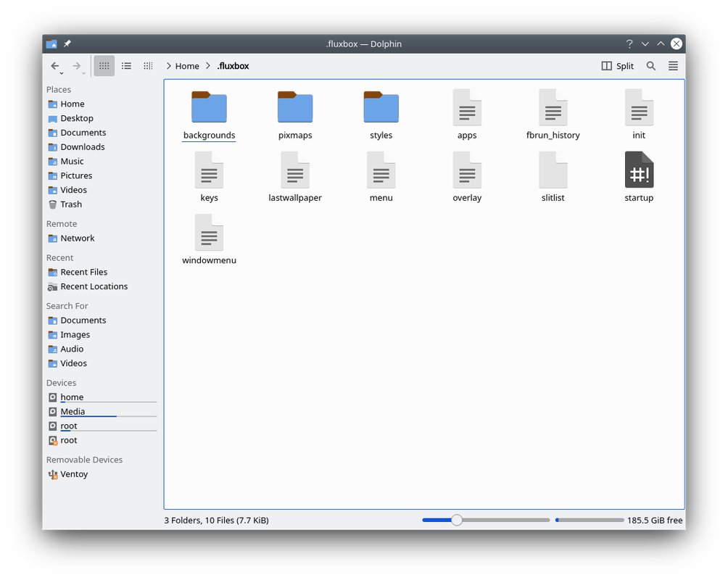Open the pixmaps folder
Screen dimensions: 728x580
point(295,115)
